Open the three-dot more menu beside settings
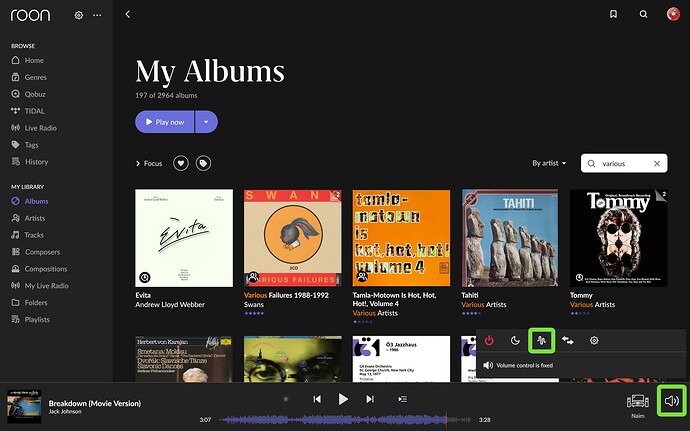690x431 pixels. (x=97, y=15)
